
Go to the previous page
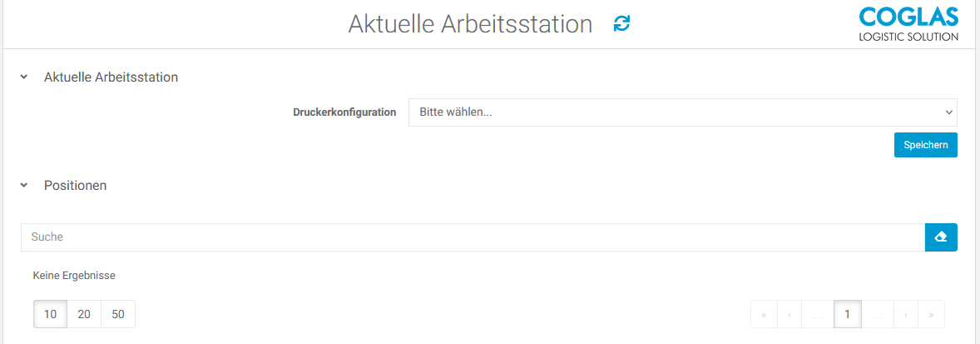(789, 314)
